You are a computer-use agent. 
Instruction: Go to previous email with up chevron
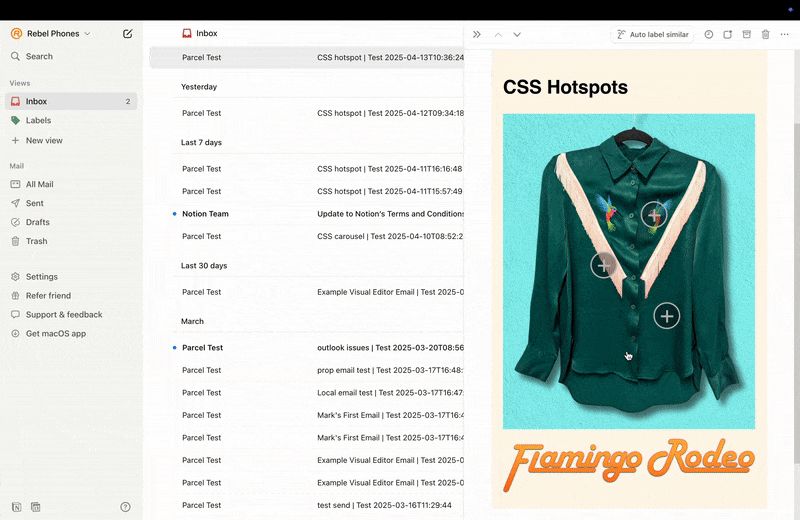pyautogui.click(x=498, y=34)
